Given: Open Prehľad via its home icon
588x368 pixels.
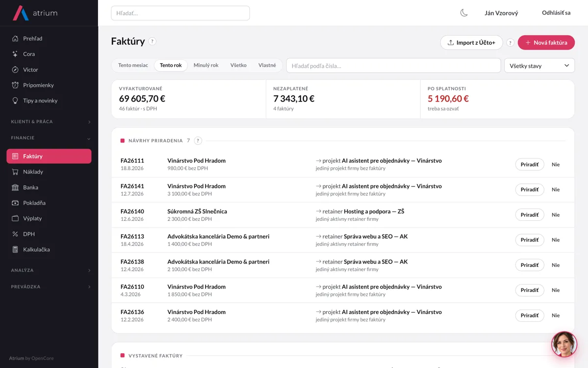Looking at the screenshot, I should coord(15,38).
